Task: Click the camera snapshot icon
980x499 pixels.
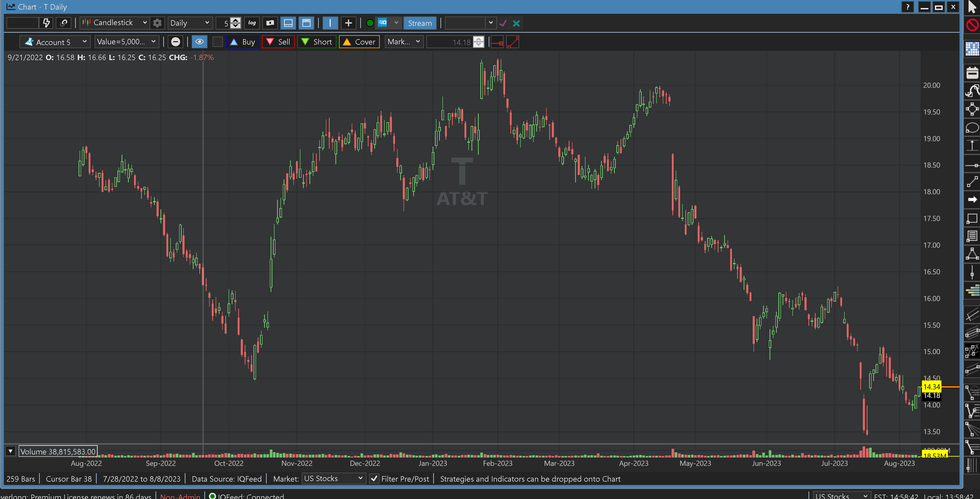Action: pyautogui.click(x=270, y=23)
